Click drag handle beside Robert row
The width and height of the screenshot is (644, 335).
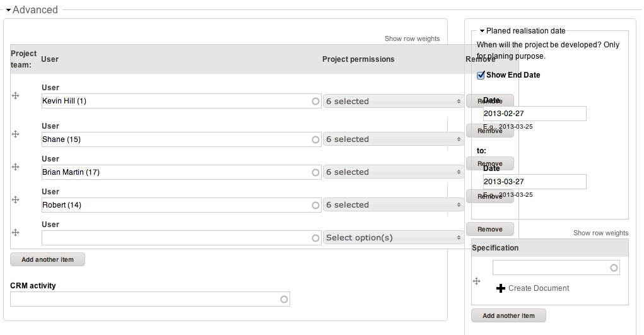point(16,199)
